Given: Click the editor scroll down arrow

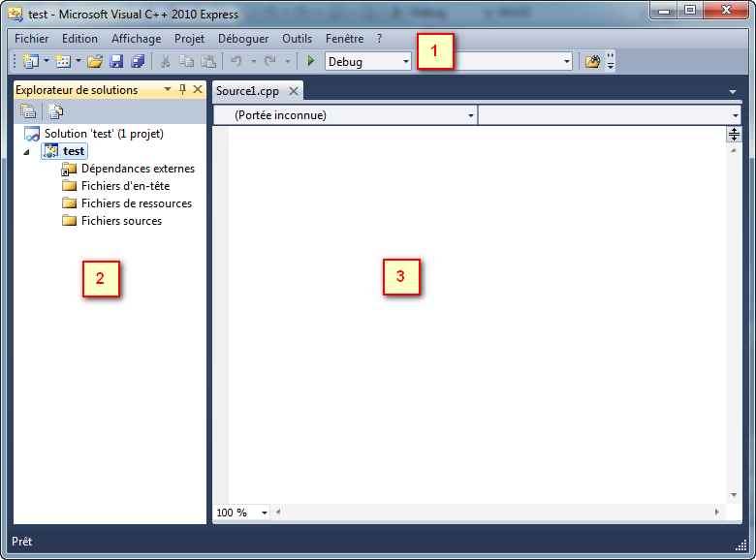Looking at the screenshot, I should tap(734, 495).
